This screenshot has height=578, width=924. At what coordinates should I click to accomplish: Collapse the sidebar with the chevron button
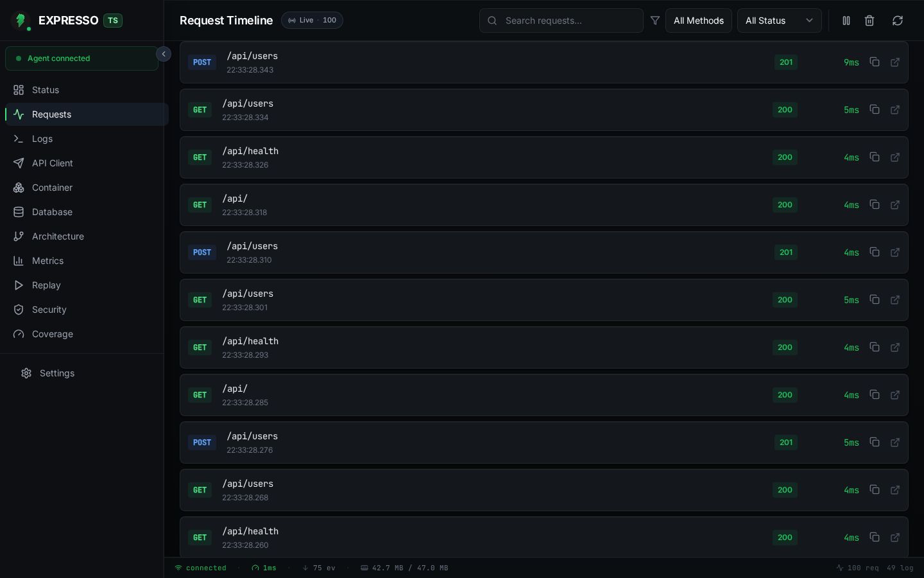164,54
